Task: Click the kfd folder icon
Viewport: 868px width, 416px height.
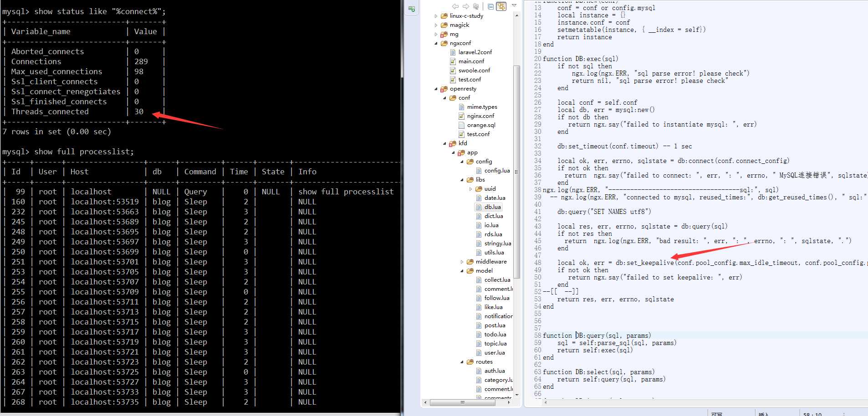Action: [453, 143]
